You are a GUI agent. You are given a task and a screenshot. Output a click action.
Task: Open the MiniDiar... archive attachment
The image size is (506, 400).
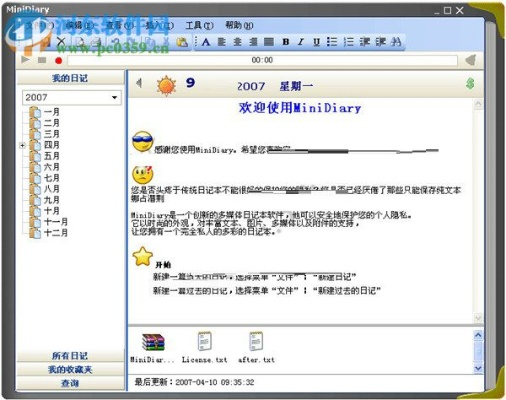(x=153, y=348)
